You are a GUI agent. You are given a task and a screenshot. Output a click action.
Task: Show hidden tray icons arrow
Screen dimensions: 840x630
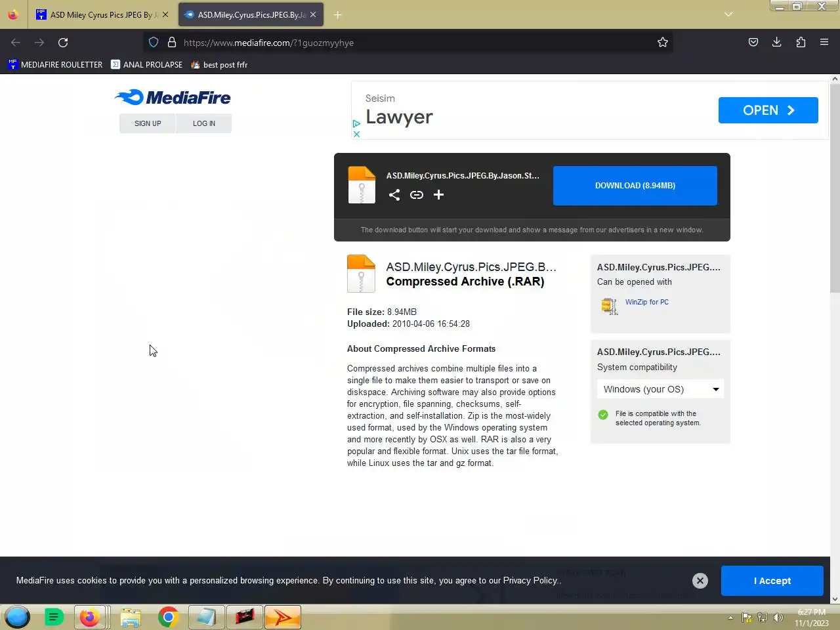point(730,618)
